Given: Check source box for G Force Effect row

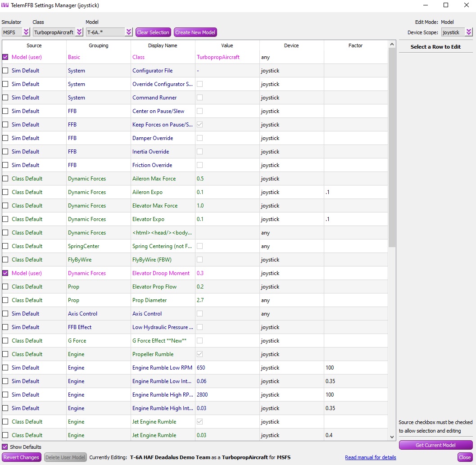Looking at the screenshot, I should coord(5,341).
